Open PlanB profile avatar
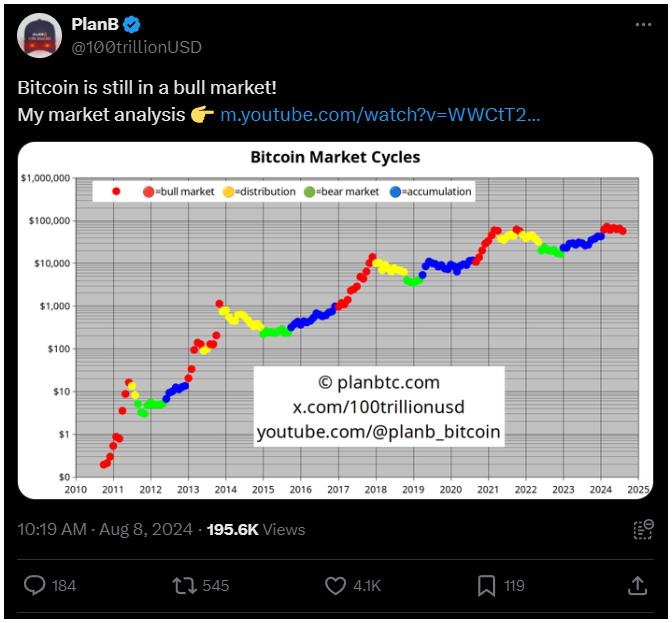The width and height of the screenshot is (672, 623). click(38, 34)
